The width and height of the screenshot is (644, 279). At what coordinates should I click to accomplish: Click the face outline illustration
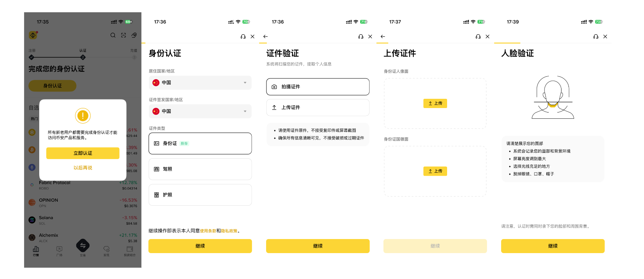point(553,97)
